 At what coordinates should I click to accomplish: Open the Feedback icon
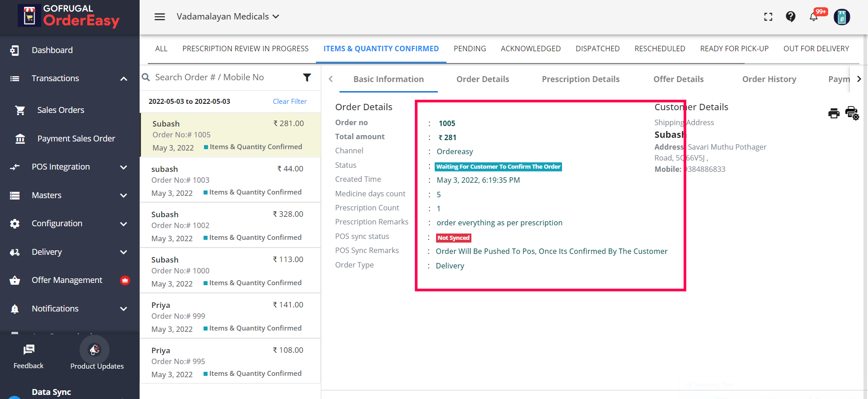point(29,350)
